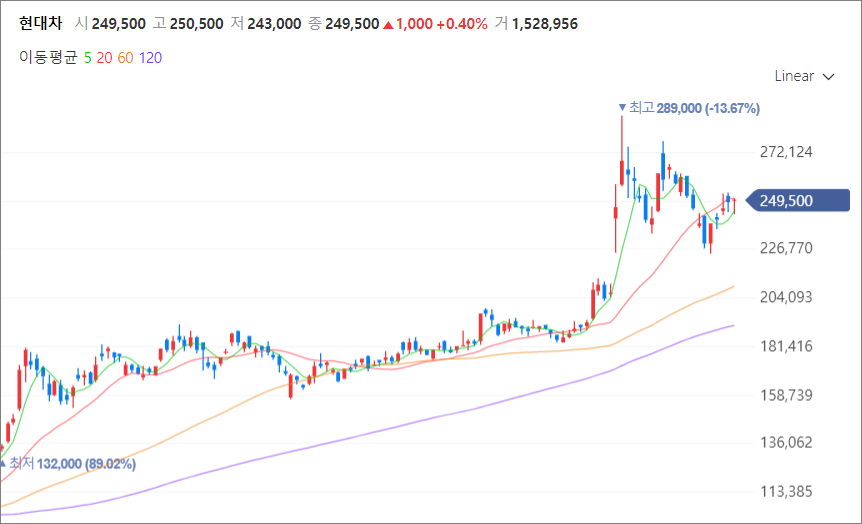Screen dimensions: 862x524
Task: Click the 136,062 axis label
Action: click(786, 442)
